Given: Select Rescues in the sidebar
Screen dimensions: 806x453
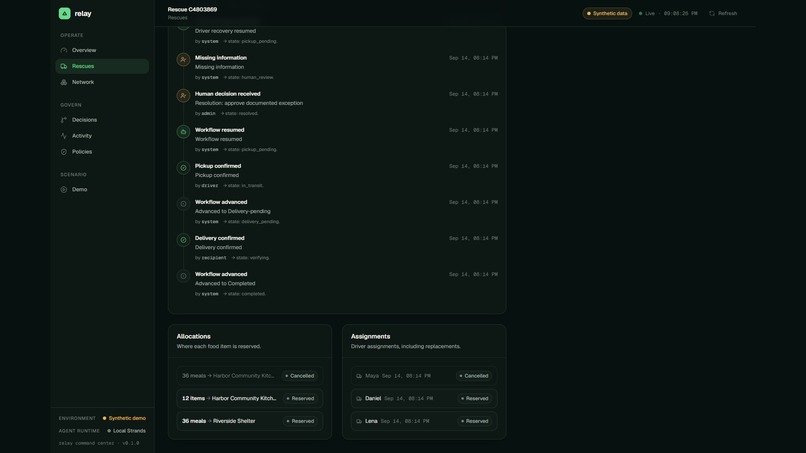Looking at the screenshot, I should (102, 66).
